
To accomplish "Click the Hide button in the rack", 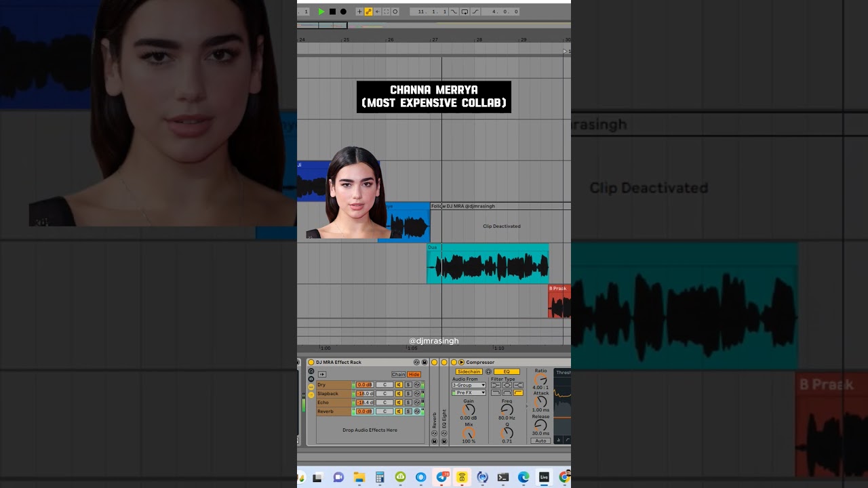I will [x=414, y=374].
